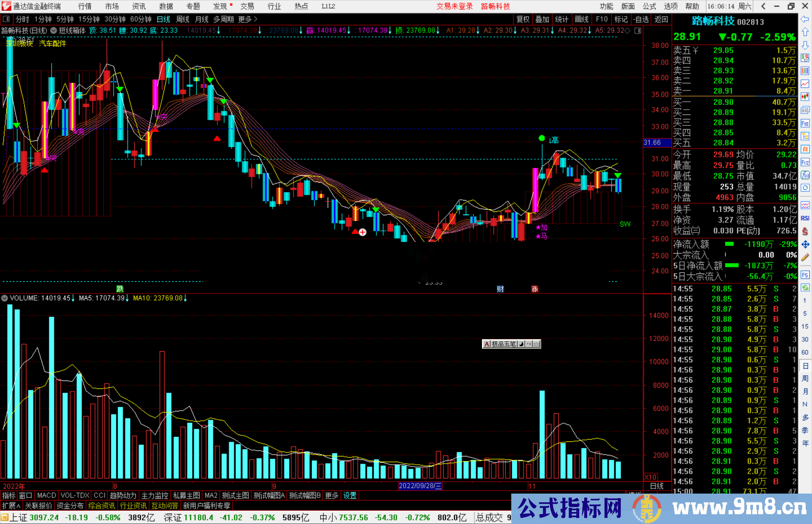The height and width of the screenshot is (524, 812).
Task: Select the 周线 weekly period
Action: point(183,19)
